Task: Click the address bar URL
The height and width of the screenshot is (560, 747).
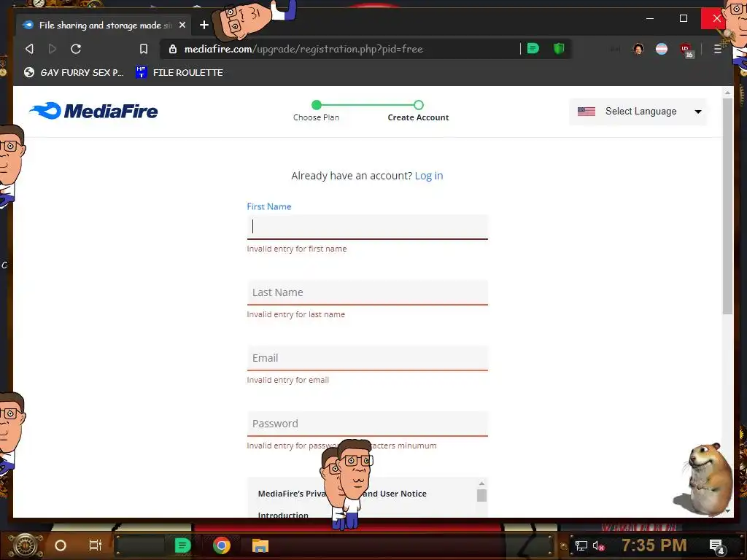Action: click(303, 49)
